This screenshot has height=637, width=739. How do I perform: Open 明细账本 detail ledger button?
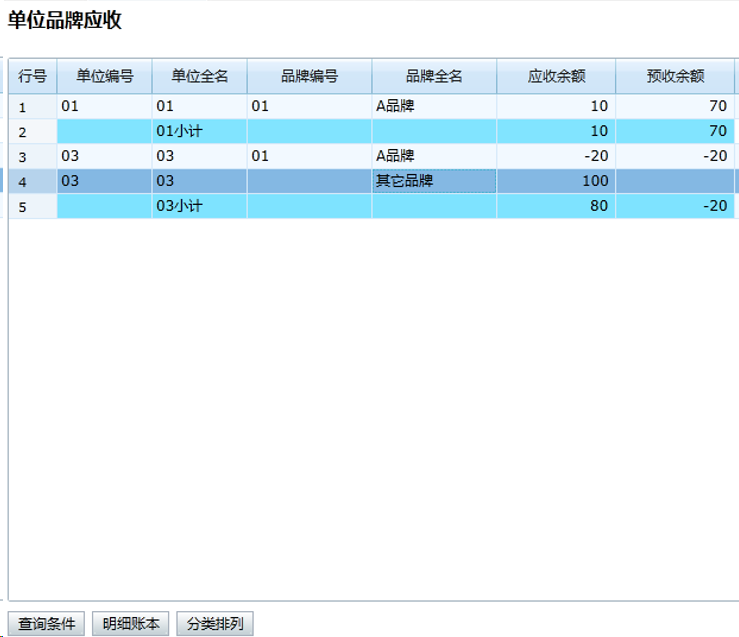(131, 624)
